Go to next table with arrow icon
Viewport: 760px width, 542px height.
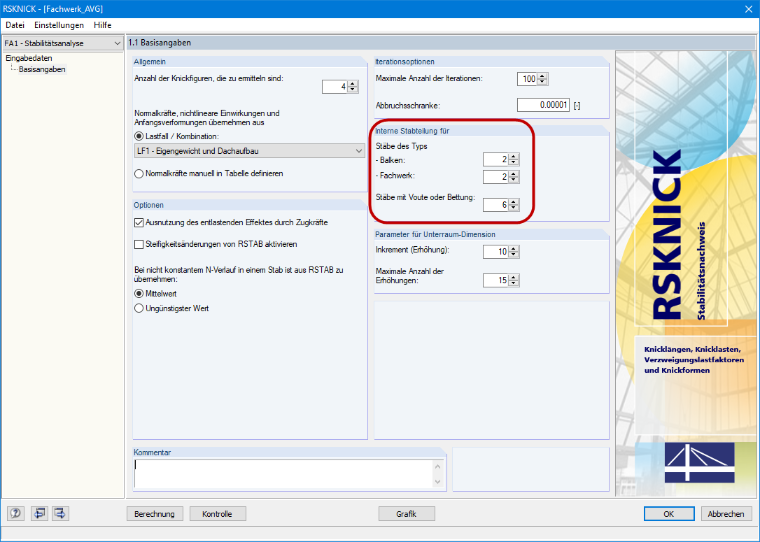pos(61,513)
